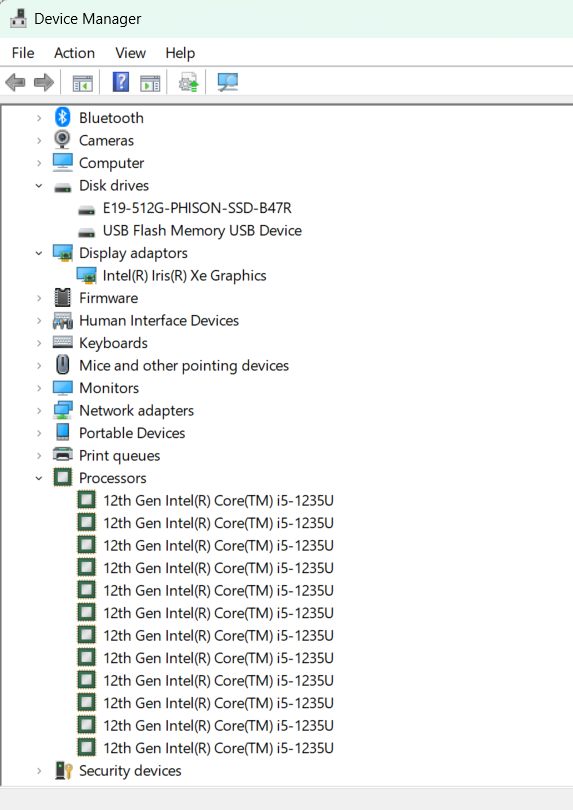Screen dimensions: 573x810
Task: Click the Back arrow toolbar icon
Action: (x=15, y=82)
